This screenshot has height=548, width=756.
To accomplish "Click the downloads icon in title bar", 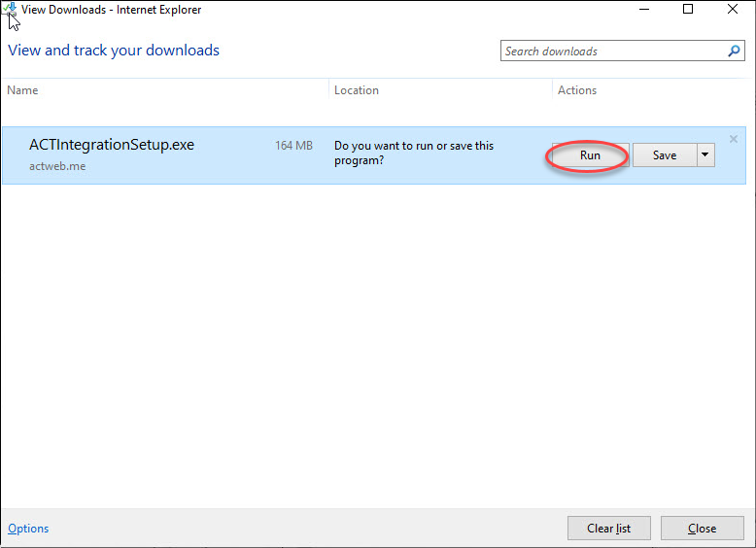I will (10, 9).
